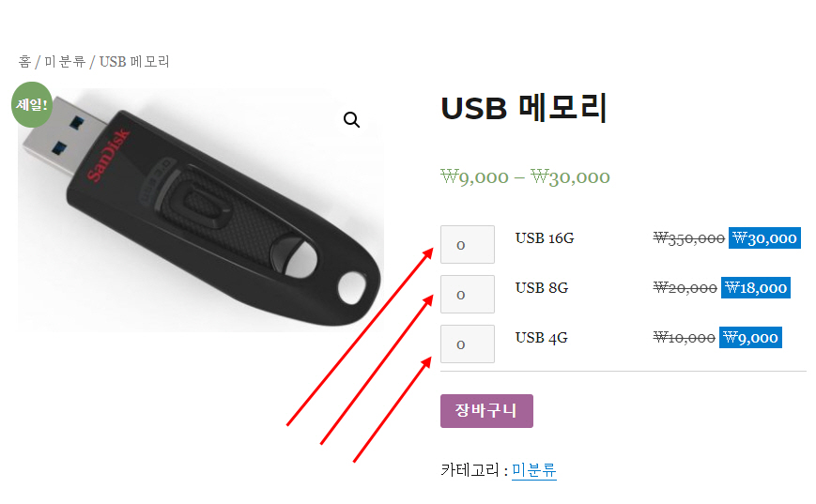Focus the USB 16G quantity field
816x504 pixels.
[468, 244]
